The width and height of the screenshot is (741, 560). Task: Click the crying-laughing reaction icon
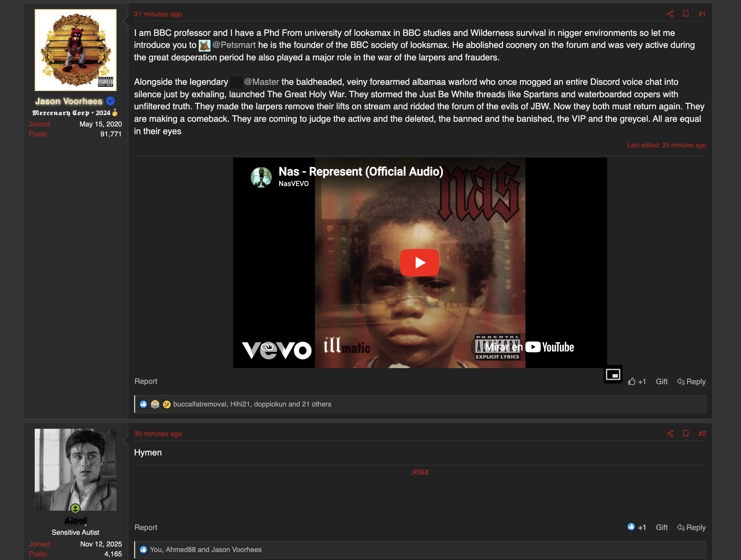[x=155, y=404]
